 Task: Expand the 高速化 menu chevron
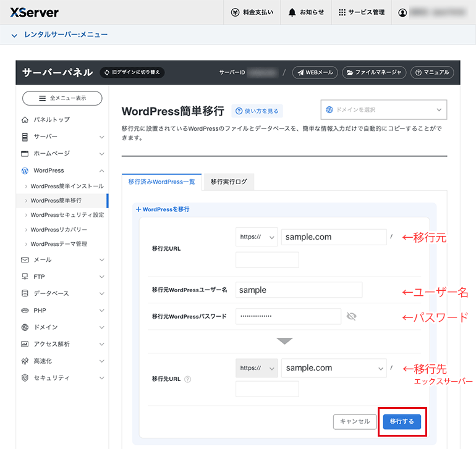[x=102, y=361]
